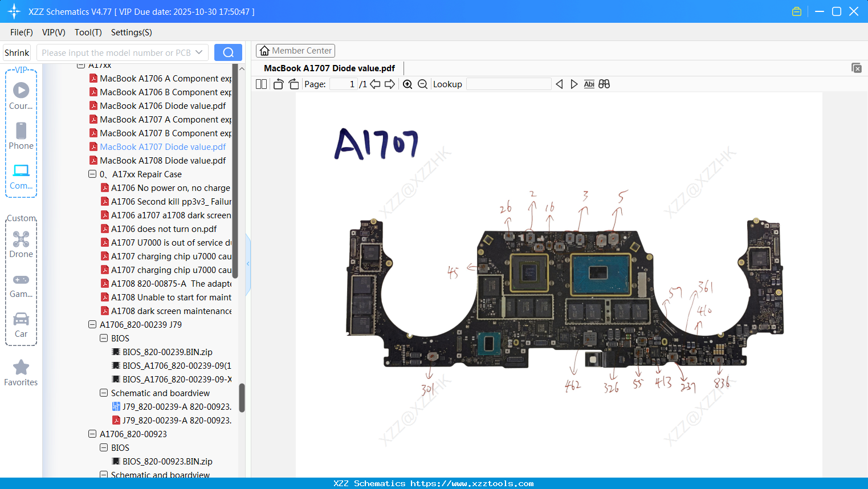The width and height of the screenshot is (868, 489).
Task: Click the yellow VIP store icon in title bar
Action: click(797, 11)
